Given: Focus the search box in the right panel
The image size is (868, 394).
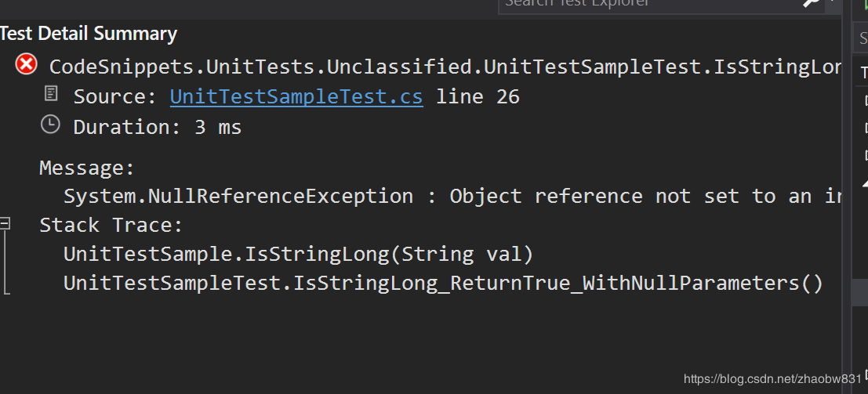Looking at the screenshot, I should point(861,37).
